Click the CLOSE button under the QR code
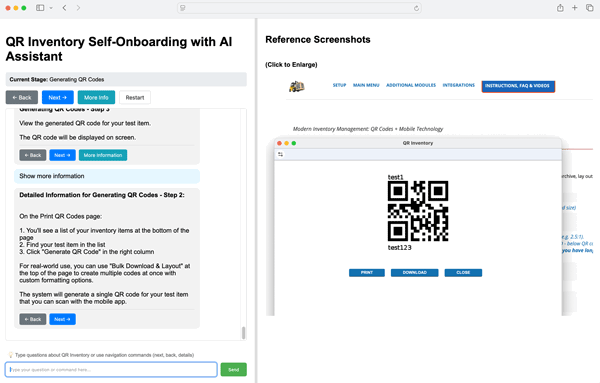This screenshot has width=600, height=383. (463, 272)
